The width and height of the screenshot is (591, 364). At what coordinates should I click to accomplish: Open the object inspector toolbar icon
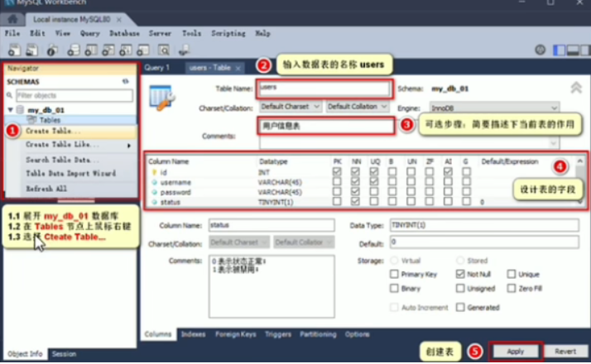(52, 50)
